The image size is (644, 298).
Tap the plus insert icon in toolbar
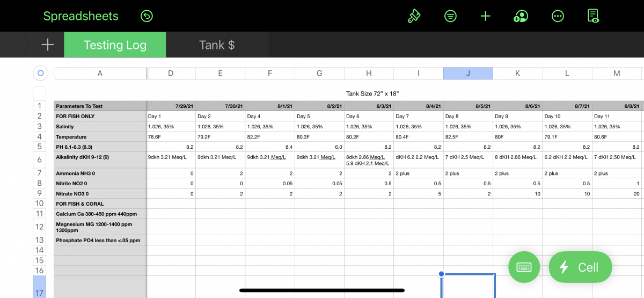(x=485, y=16)
